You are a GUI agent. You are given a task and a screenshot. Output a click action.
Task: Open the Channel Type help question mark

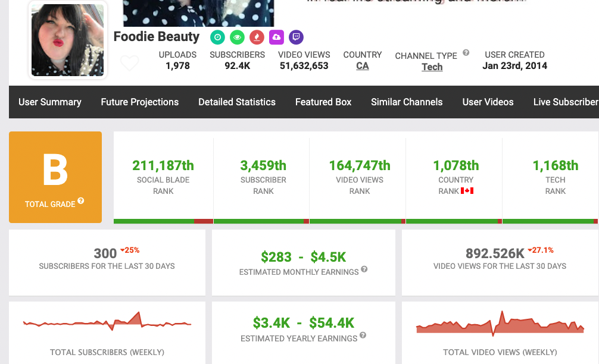pyautogui.click(x=466, y=53)
